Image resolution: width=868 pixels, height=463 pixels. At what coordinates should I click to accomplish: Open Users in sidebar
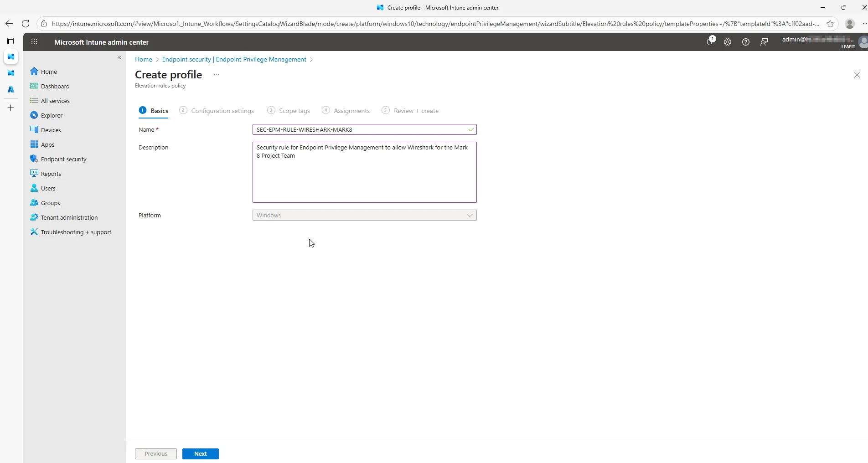tap(42, 188)
